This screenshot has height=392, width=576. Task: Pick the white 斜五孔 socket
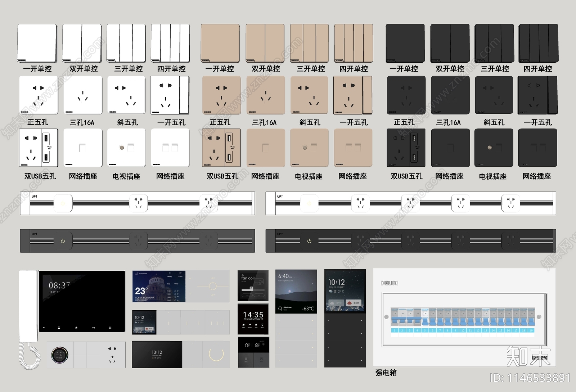pyautogui.click(x=126, y=95)
